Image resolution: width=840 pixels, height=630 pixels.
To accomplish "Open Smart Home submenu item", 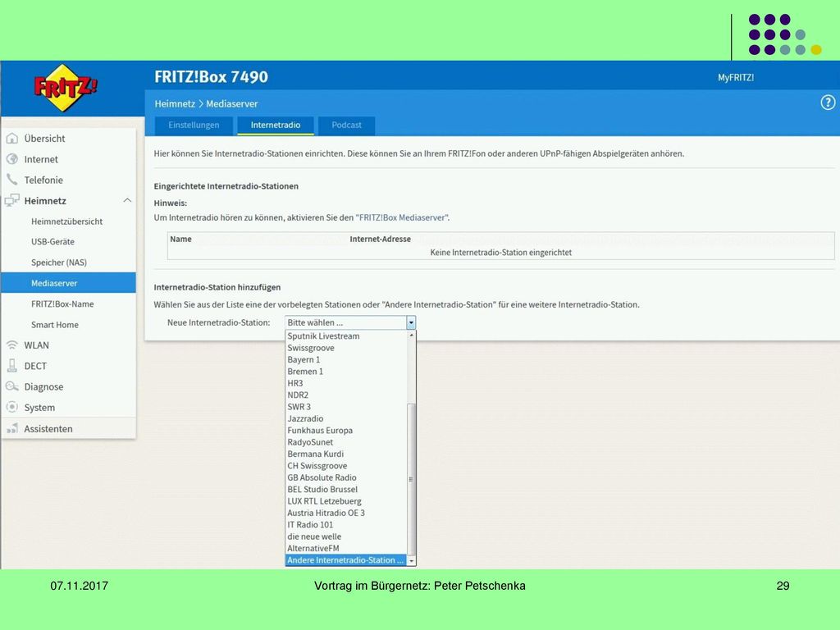I will 55,325.
